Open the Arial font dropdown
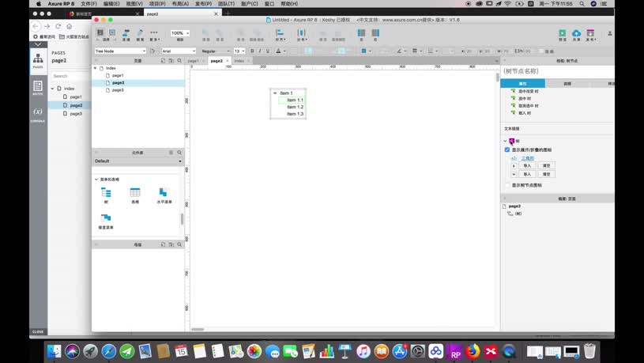 [179, 51]
